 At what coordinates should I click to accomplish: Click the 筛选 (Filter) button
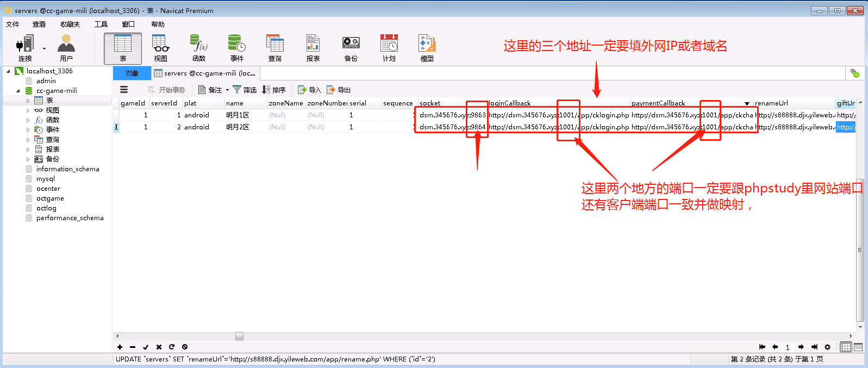coord(245,90)
